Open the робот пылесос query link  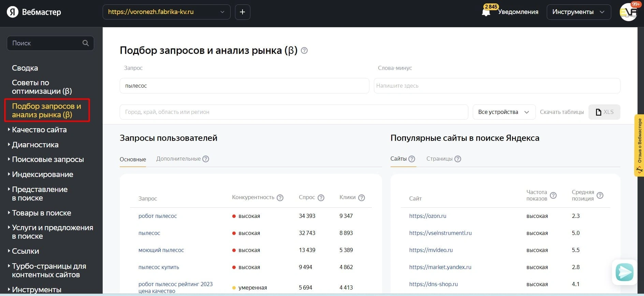[x=158, y=216]
